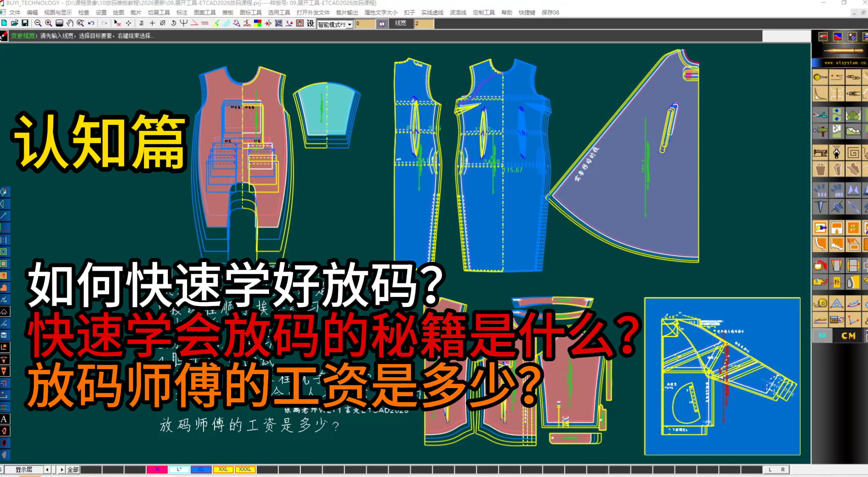The height and width of the screenshot is (477, 868).
Task: Select the zoom-in magnifier tool
Action: point(48,25)
